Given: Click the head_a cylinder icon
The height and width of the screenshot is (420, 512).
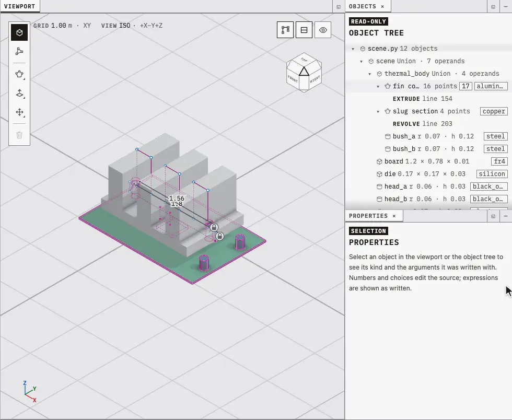Looking at the screenshot, I should [379, 186].
